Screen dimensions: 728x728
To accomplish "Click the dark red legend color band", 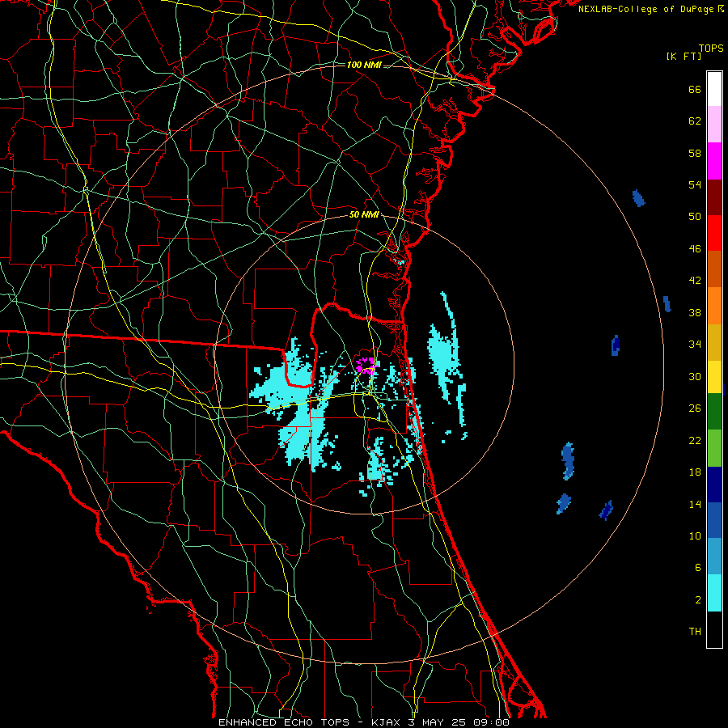I will pyautogui.click(x=714, y=197).
